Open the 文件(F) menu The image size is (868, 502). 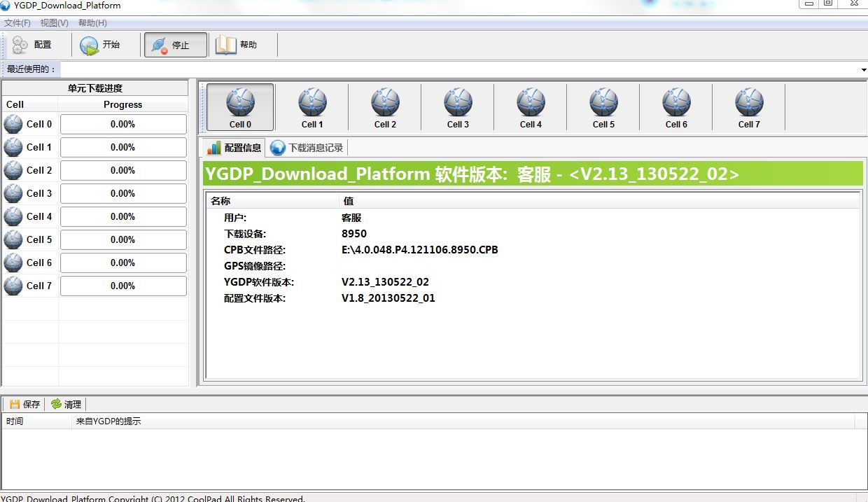point(17,22)
